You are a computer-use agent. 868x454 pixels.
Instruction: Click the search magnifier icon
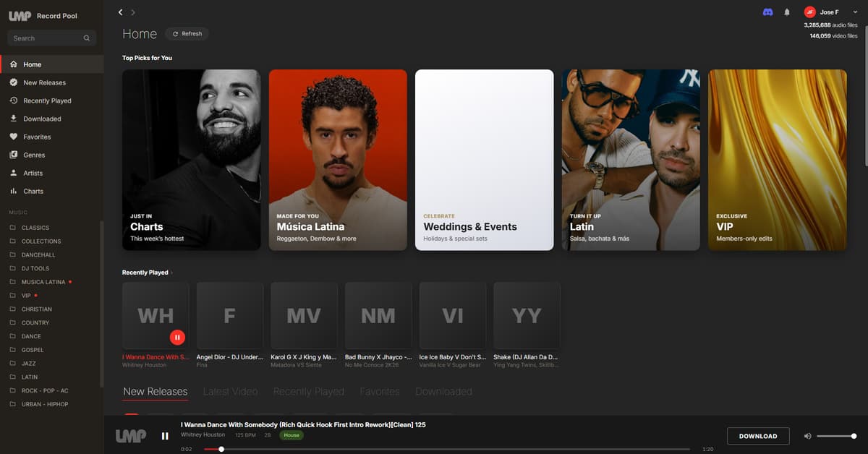point(87,38)
